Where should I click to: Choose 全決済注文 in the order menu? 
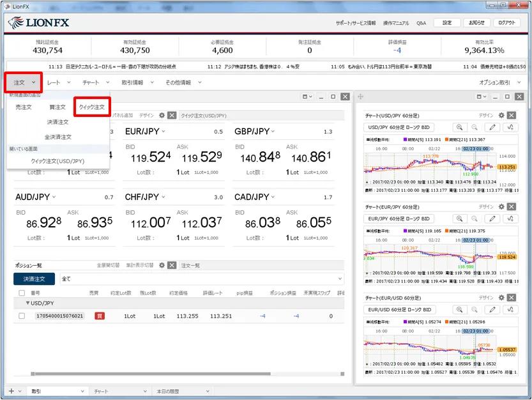[x=57, y=137]
